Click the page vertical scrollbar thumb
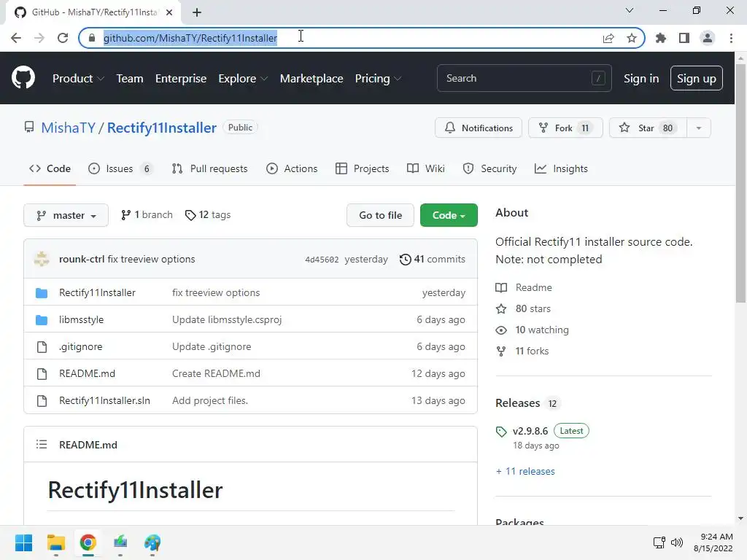This screenshot has width=747, height=560. point(740,183)
